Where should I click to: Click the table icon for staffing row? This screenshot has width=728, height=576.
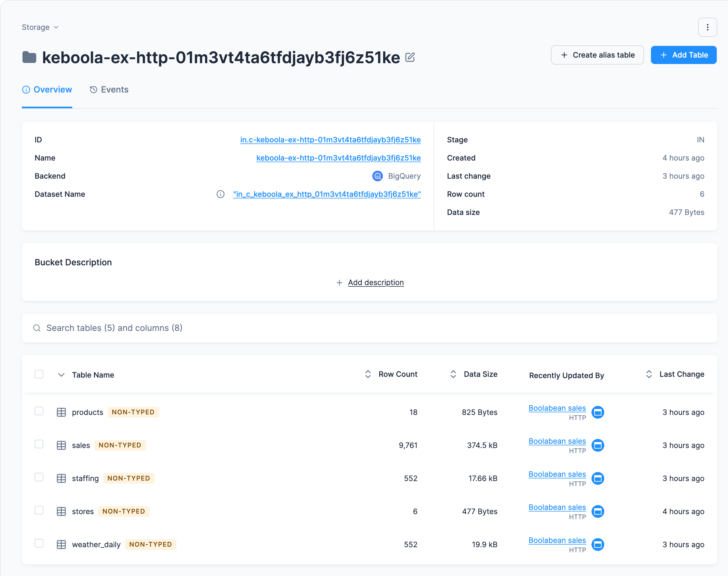(x=61, y=478)
